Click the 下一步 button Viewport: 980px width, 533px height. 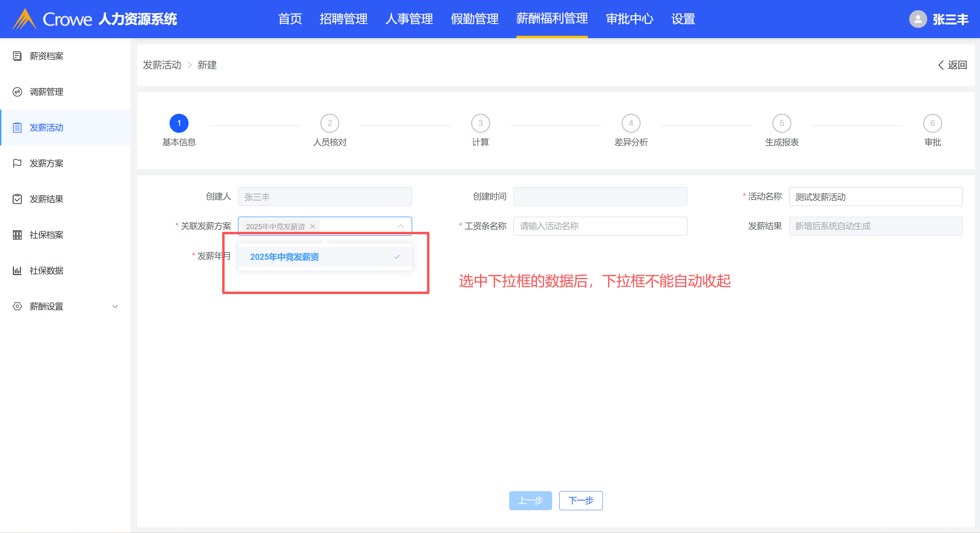(580, 500)
